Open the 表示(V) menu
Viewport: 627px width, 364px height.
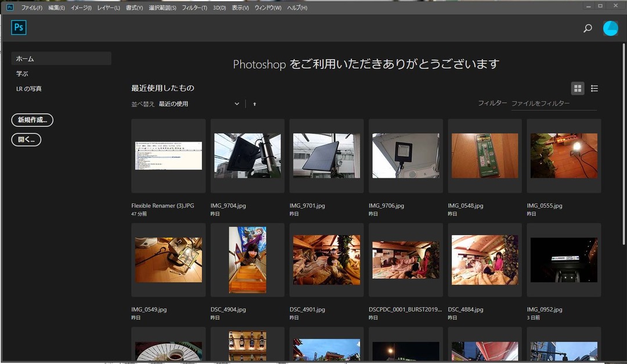click(240, 8)
